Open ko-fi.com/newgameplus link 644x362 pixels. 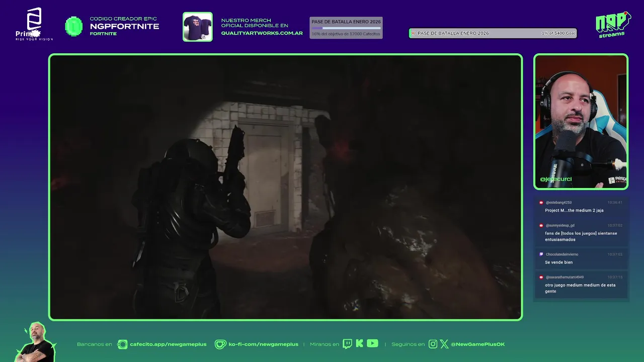pos(263,344)
